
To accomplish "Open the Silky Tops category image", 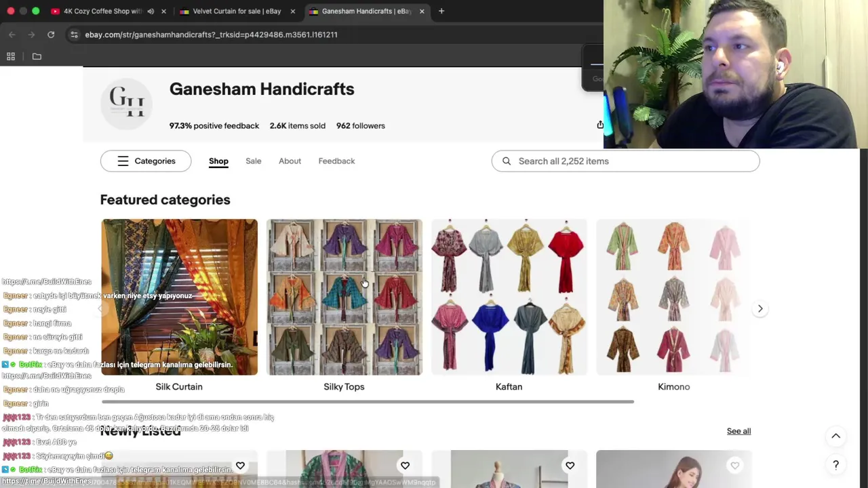I will pyautogui.click(x=344, y=297).
